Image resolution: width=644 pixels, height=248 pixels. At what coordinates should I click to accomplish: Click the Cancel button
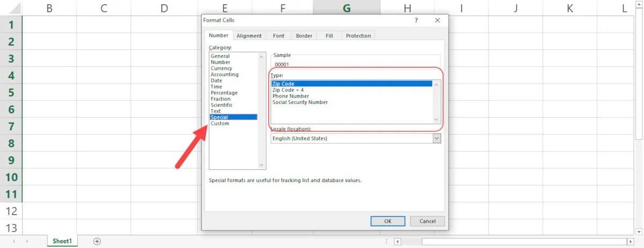[x=427, y=221]
